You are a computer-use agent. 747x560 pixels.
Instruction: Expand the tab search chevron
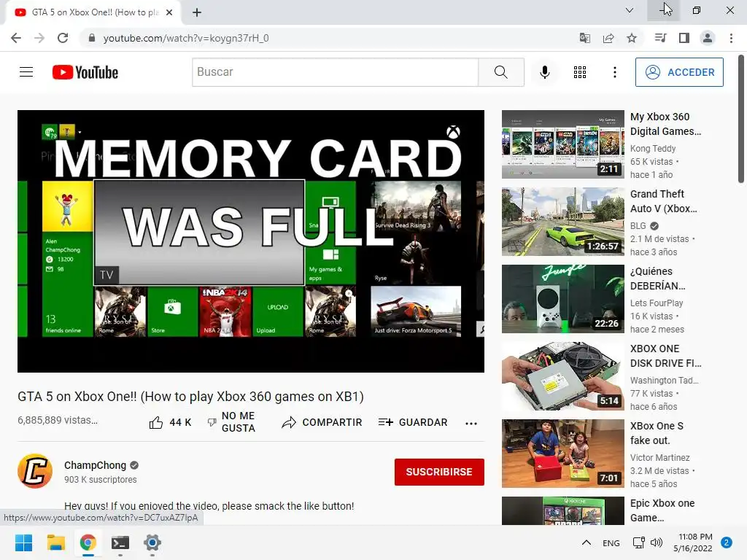point(630,10)
